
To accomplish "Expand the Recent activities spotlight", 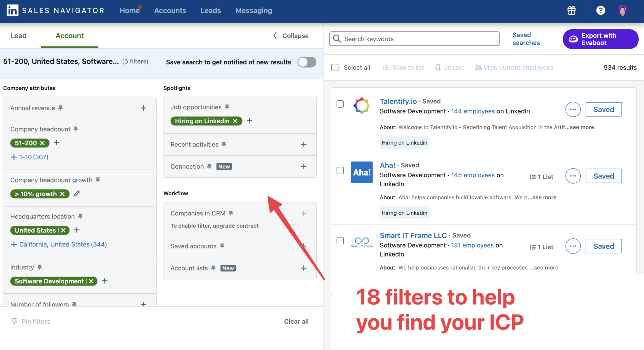I will point(304,144).
